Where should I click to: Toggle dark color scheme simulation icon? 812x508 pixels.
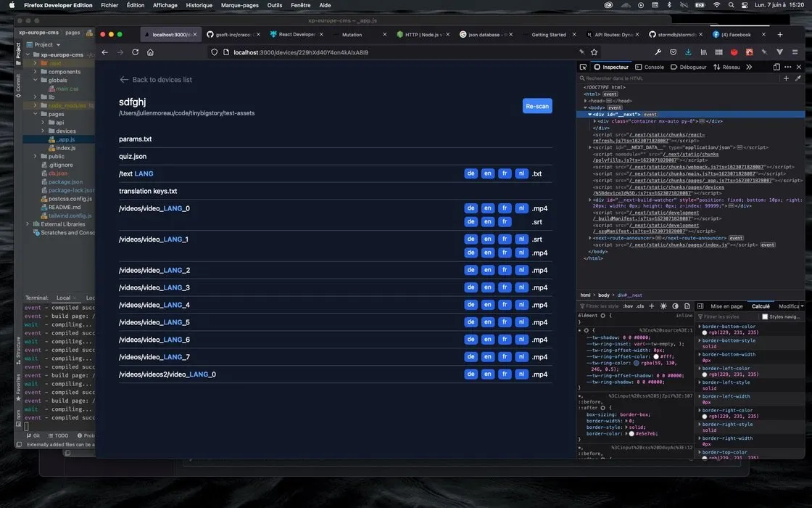(x=675, y=306)
